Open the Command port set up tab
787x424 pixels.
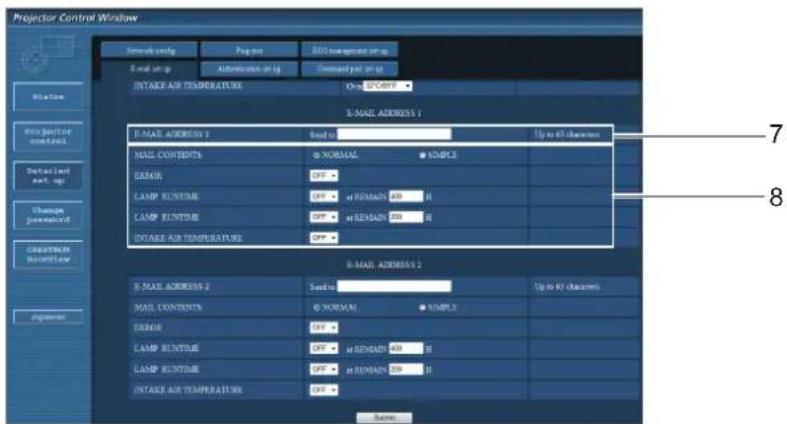coord(350,69)
